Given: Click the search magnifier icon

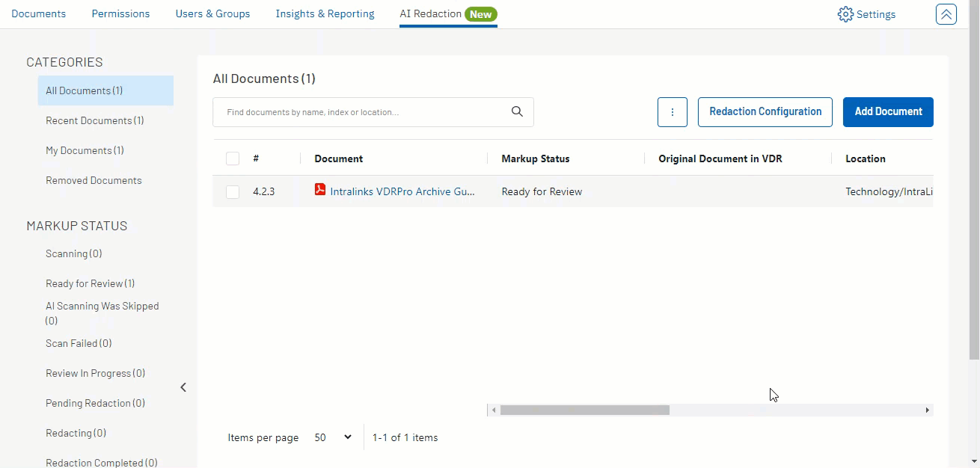Looking at the screenshot, I should (x=517, y=112).
